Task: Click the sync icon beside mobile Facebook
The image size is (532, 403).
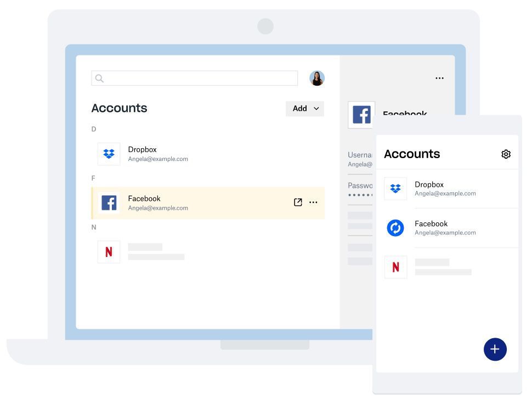Action: [x=395, y=228]
